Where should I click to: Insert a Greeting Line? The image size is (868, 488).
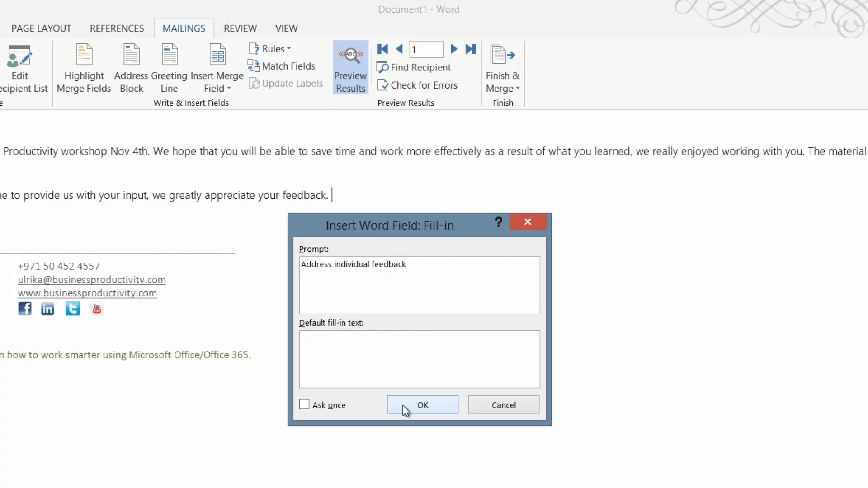pos(169,69)
